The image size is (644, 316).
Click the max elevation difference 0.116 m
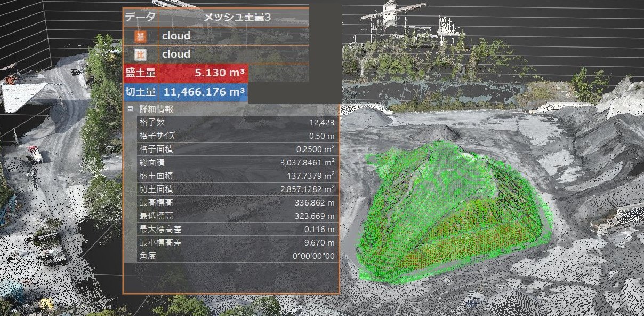point(319,230)
